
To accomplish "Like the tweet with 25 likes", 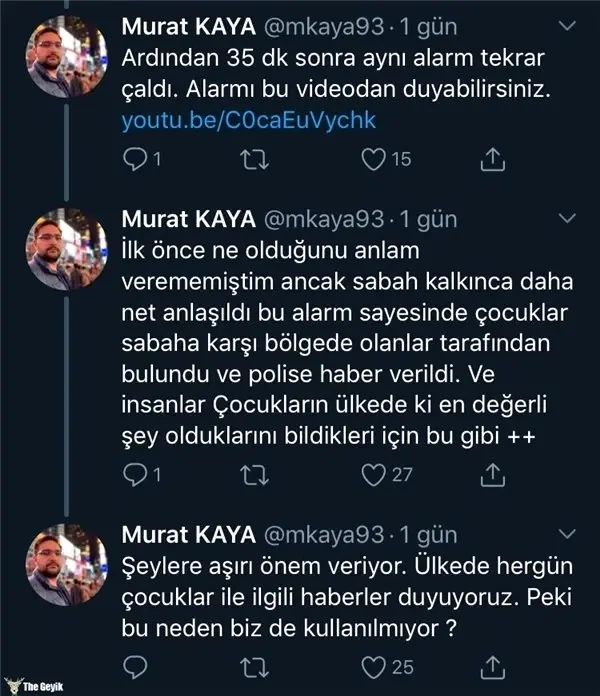I will [x=374, y=664].
